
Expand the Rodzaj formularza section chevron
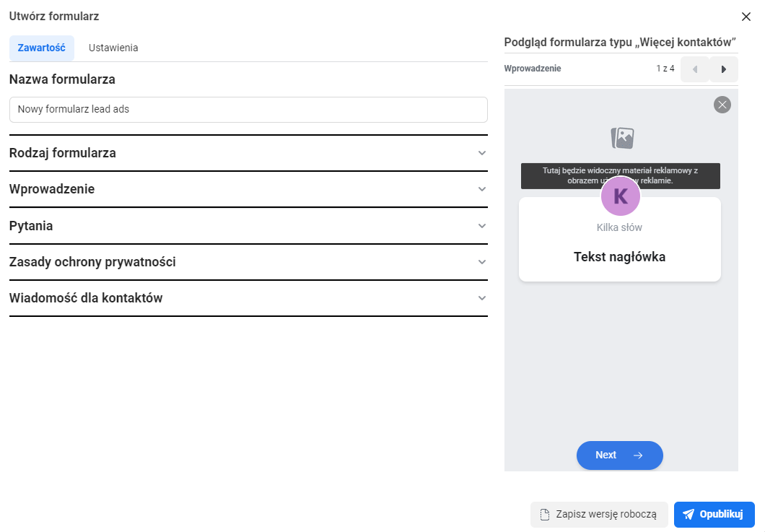coord(482,153)
